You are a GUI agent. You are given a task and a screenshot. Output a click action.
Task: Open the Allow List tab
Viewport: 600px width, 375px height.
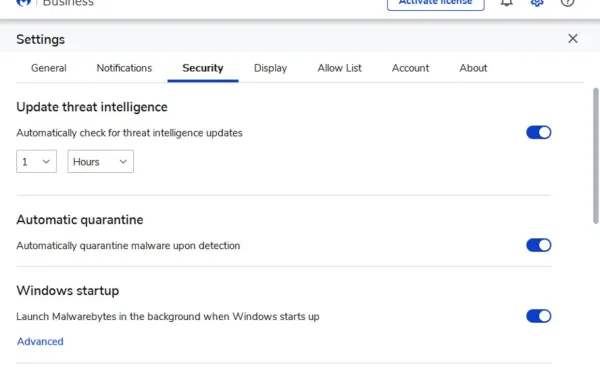coord(339,68)
